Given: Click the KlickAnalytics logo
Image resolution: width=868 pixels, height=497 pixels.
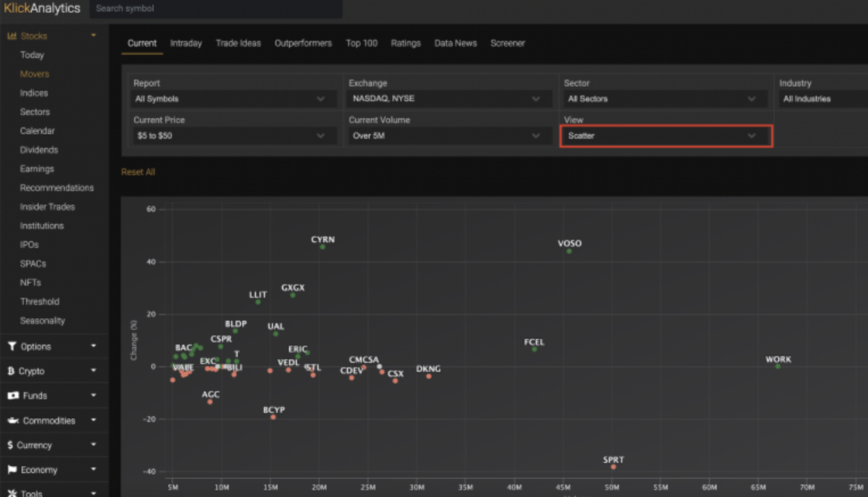Looking at the screenshot, I should pos(42,9).
